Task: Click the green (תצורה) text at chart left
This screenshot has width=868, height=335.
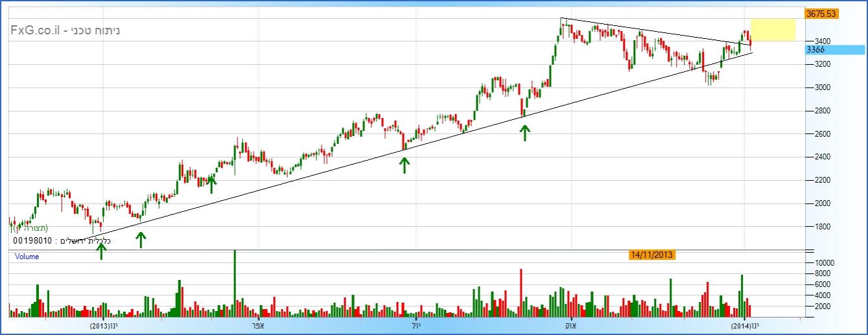Action: pyautogui.click(x=32, y=228)
